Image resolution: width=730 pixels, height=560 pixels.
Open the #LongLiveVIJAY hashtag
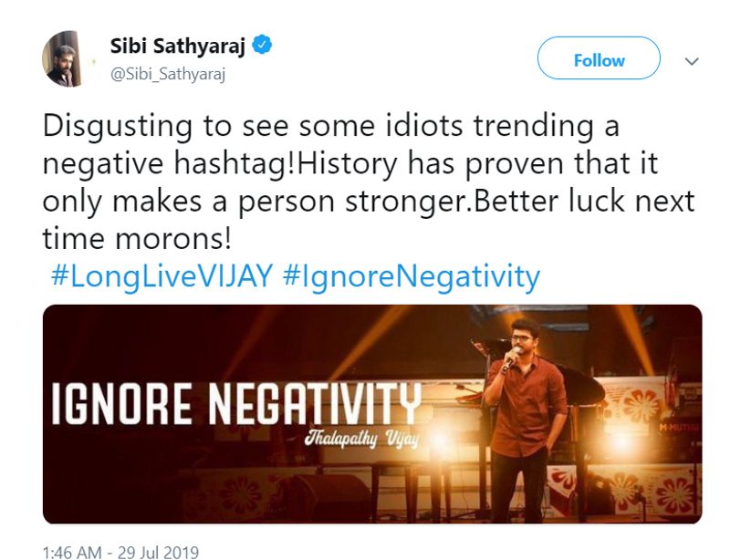[x=162, y=275]
